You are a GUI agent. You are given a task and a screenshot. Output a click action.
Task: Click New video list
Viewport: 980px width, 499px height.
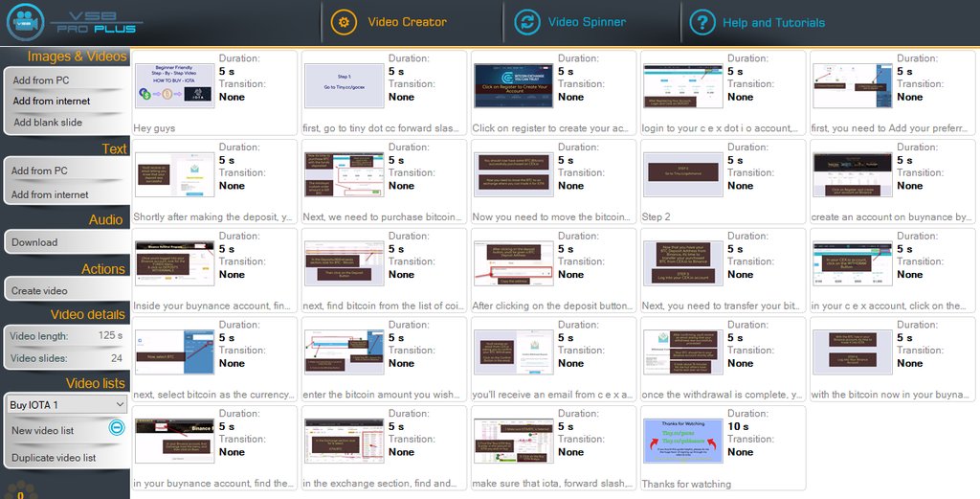[42, 430]
